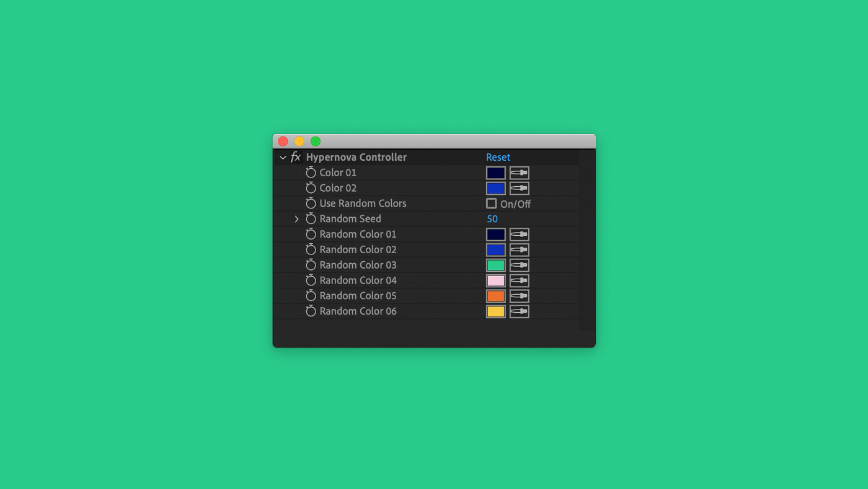Pick the Color 02 eyedropper

coord(520,188)
